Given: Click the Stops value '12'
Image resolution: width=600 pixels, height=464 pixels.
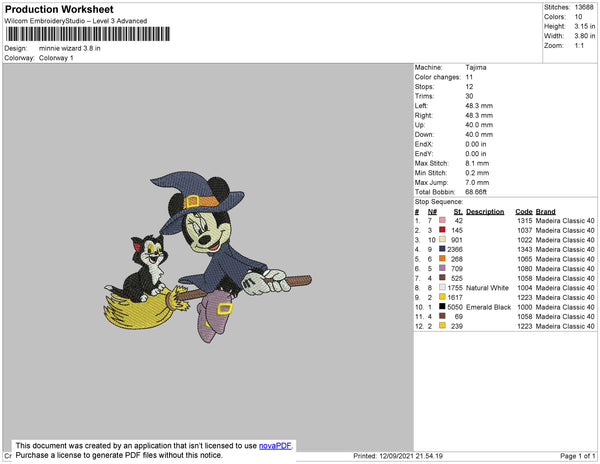Looking at the screenshot, I should point(469,87).
